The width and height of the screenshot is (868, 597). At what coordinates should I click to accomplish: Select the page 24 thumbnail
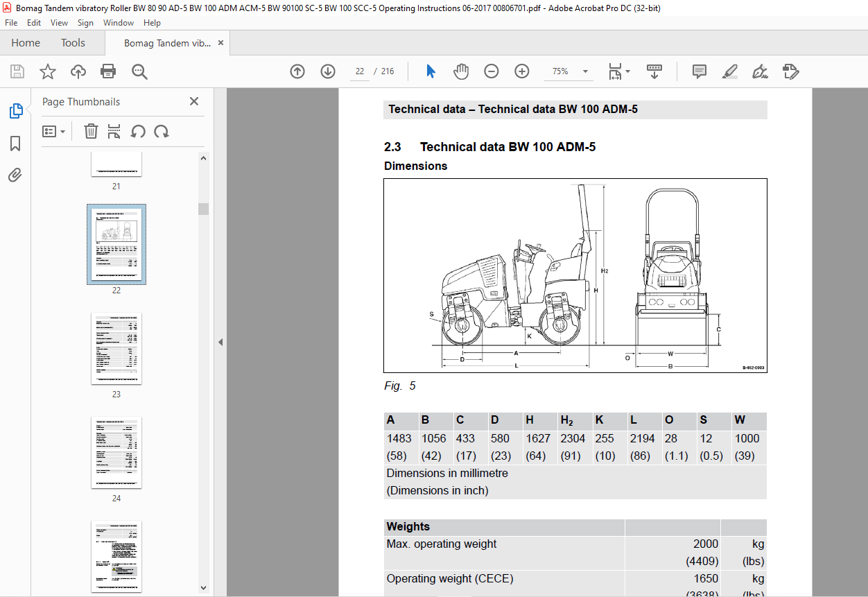(x=116, y=452)
